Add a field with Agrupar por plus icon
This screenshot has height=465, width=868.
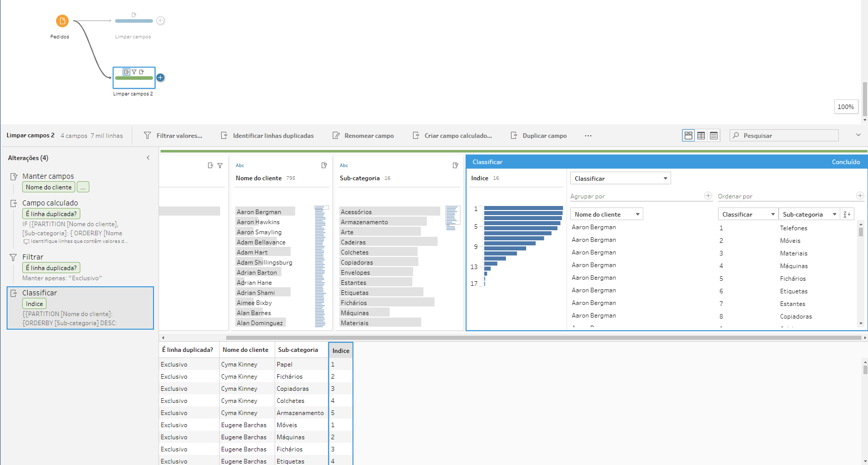(708, 196)
